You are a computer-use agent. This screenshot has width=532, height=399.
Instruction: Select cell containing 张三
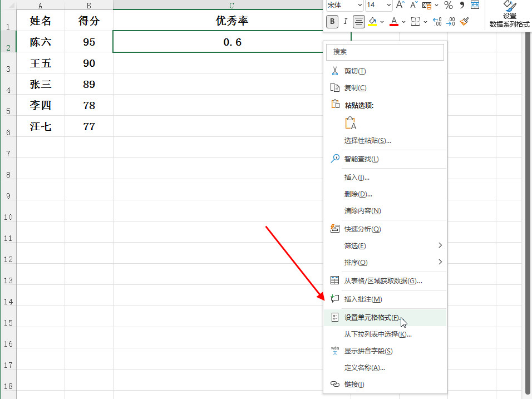pyautogui.click(x=41, y=84)
